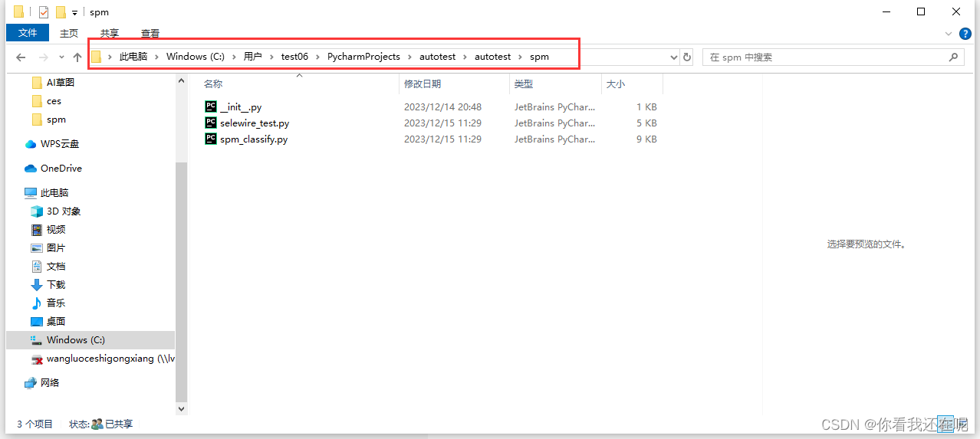Click spm in the address path
Image resolution: width=980 pixels, height=439 pixels.
tap(539, 57)
